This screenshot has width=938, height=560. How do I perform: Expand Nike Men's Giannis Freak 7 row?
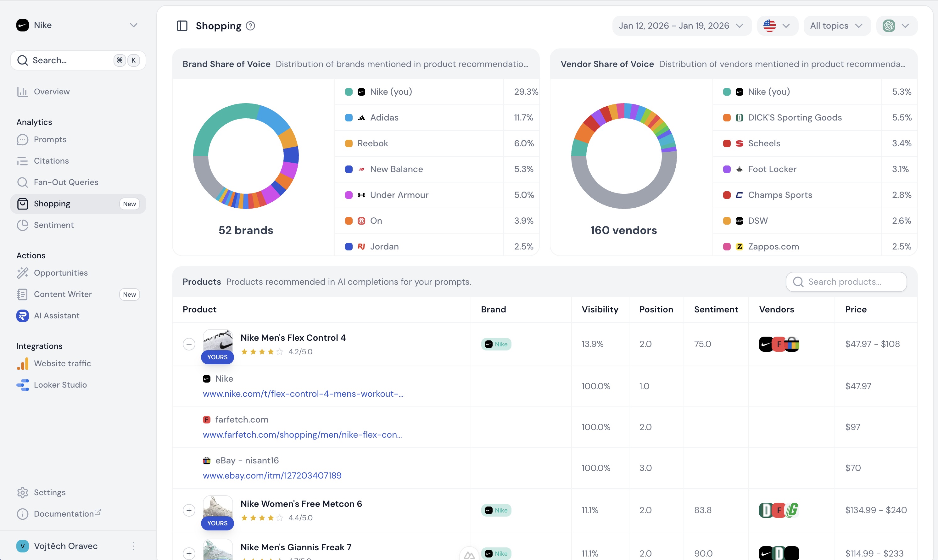[189, 554]
